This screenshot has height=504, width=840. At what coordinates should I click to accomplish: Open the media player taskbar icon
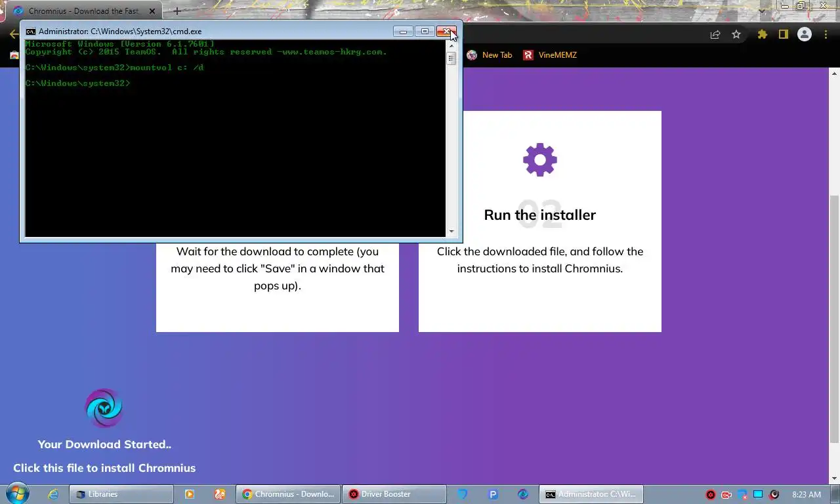tap(189, 494)
